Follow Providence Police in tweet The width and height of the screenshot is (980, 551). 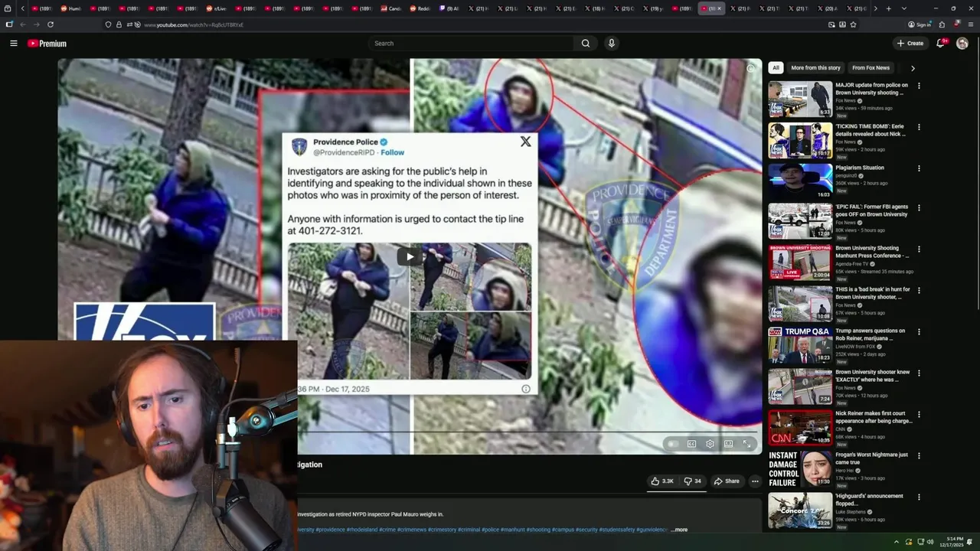pos(392,152)
